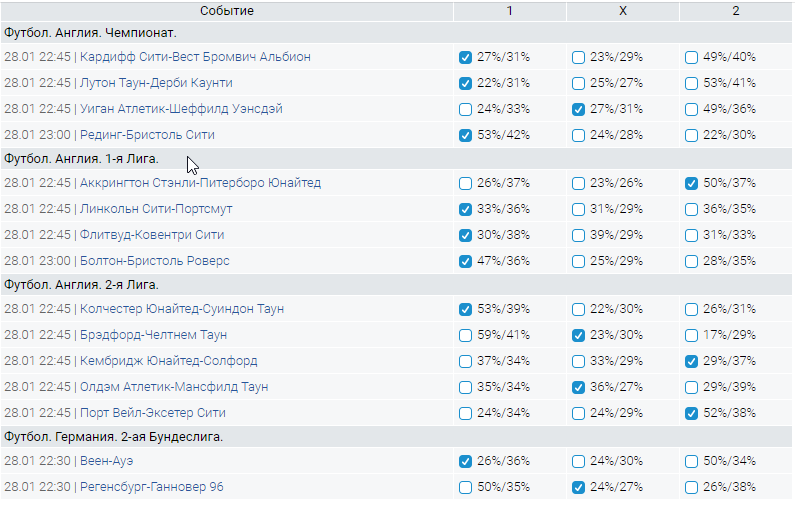This screenshot has width=795, height=507.
Task: Uncheck home win for Рединг-Бристоль Сити
Action: tap(465, 135)
